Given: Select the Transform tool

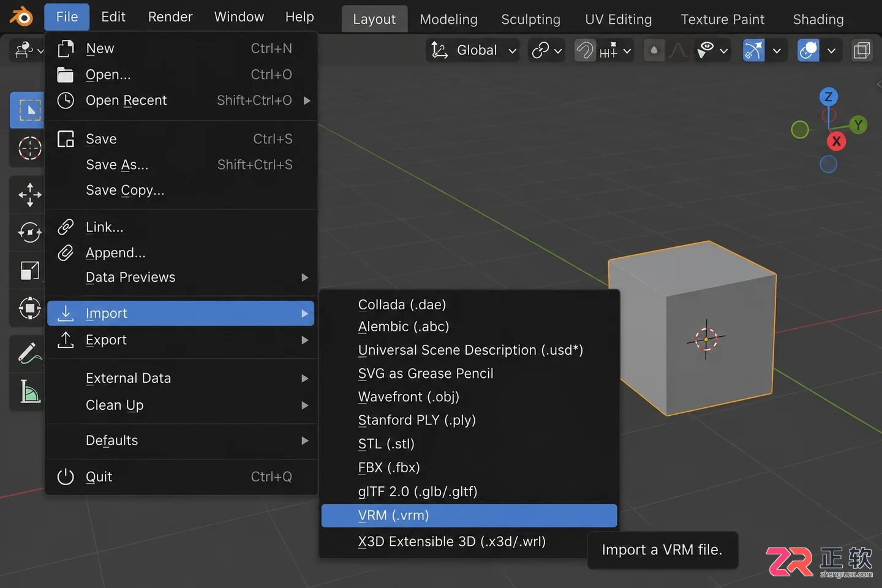Looking at the screenshot, I should point(29,307).
